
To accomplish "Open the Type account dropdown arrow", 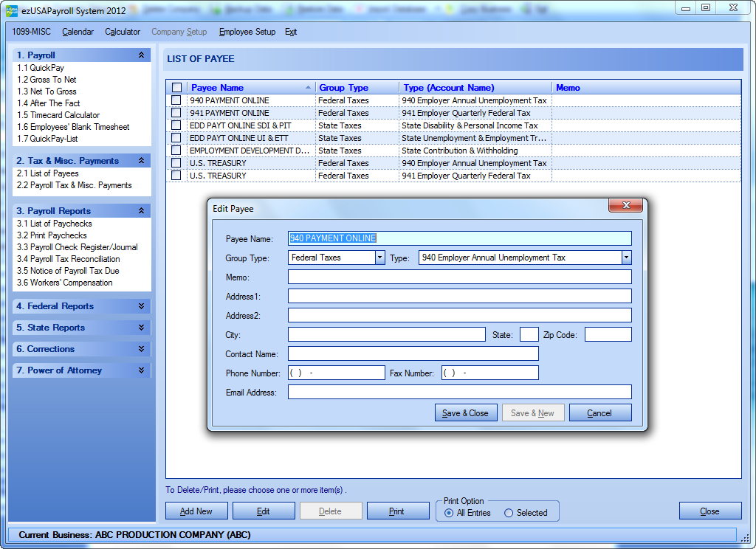I will 626,258.
